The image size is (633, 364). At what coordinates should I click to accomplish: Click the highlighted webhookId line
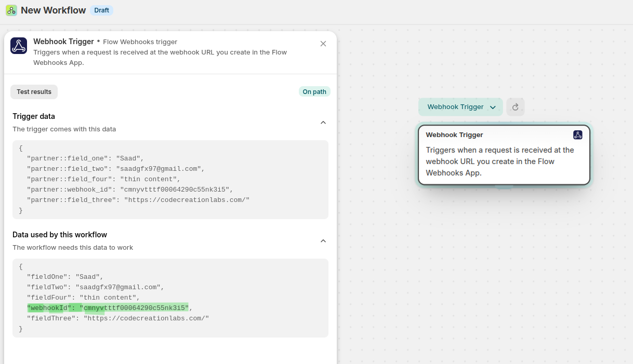pyautogui.click(x=108, y=308)
